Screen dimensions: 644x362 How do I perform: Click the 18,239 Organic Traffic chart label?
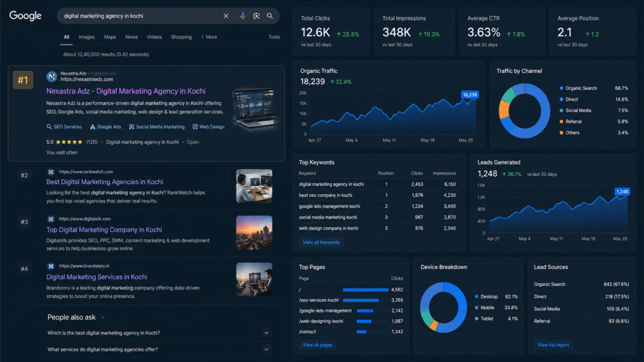[470, 95]
